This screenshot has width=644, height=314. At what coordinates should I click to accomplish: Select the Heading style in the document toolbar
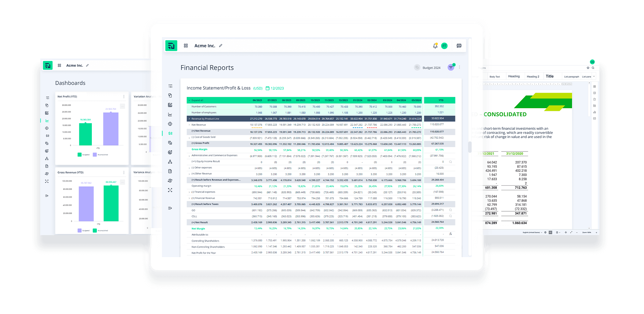pos(514,76)
